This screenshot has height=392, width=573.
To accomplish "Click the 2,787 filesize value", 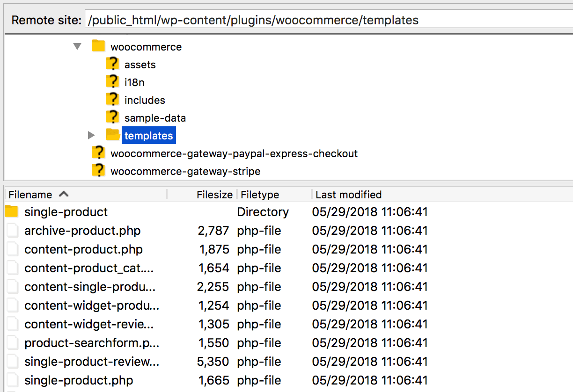I will [213, 231].
